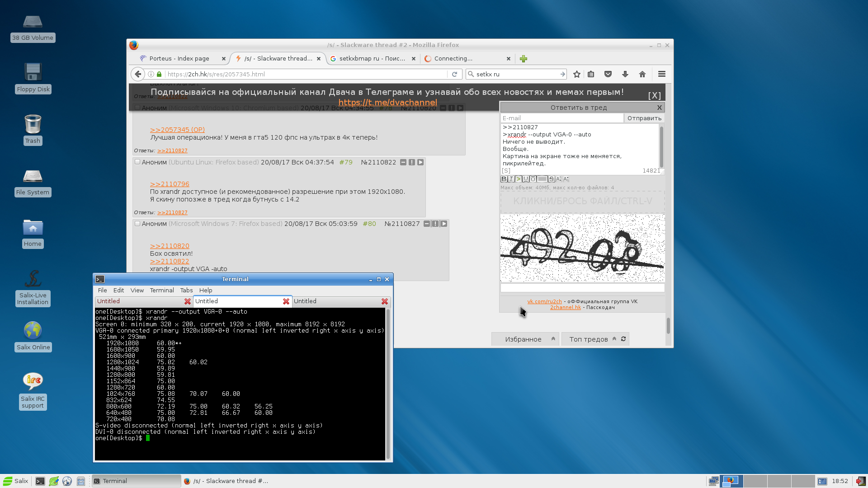Select third Untitled terminal tab
Viewport: 868px width, 488px height.
pyautogui.click(x=337, y=301)
